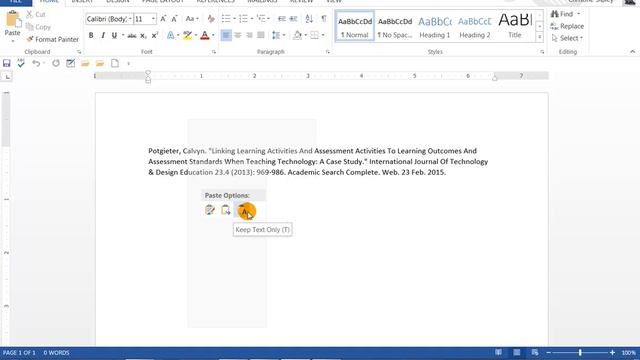Click the Shrink Font icon

(174, 19)
